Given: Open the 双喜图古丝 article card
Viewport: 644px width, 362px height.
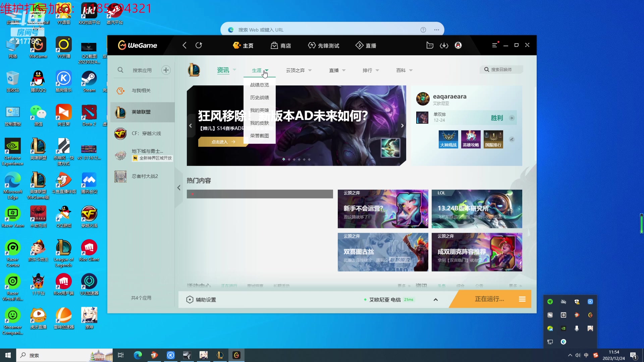Looking at the screenshot, I should [383, 252].
